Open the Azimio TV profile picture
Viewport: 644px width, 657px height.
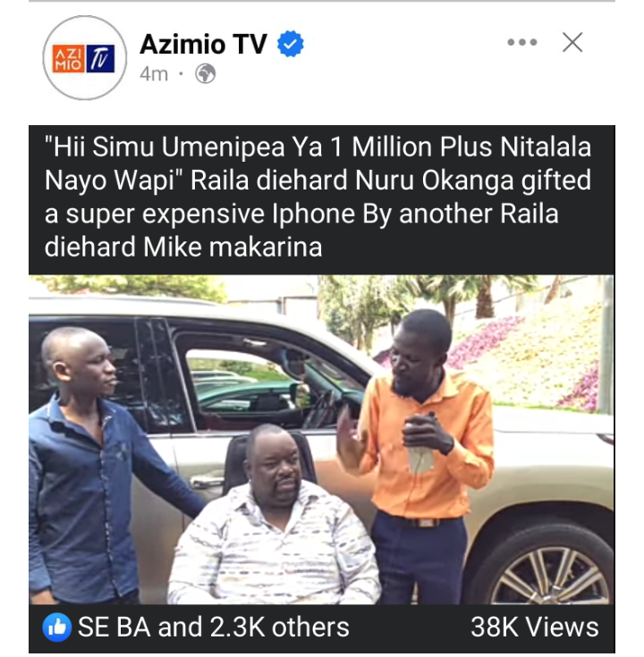(x=85, y=58)
